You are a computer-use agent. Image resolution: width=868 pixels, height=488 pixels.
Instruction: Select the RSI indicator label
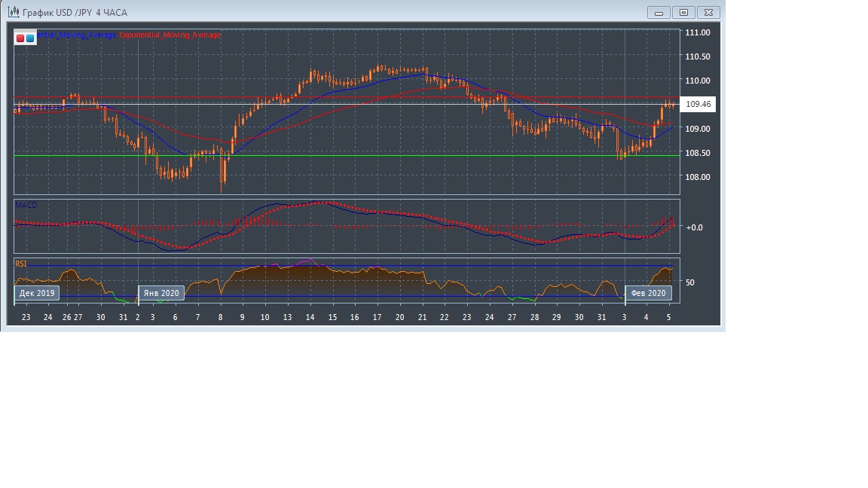pyautogui.click(x=21, y=264)
